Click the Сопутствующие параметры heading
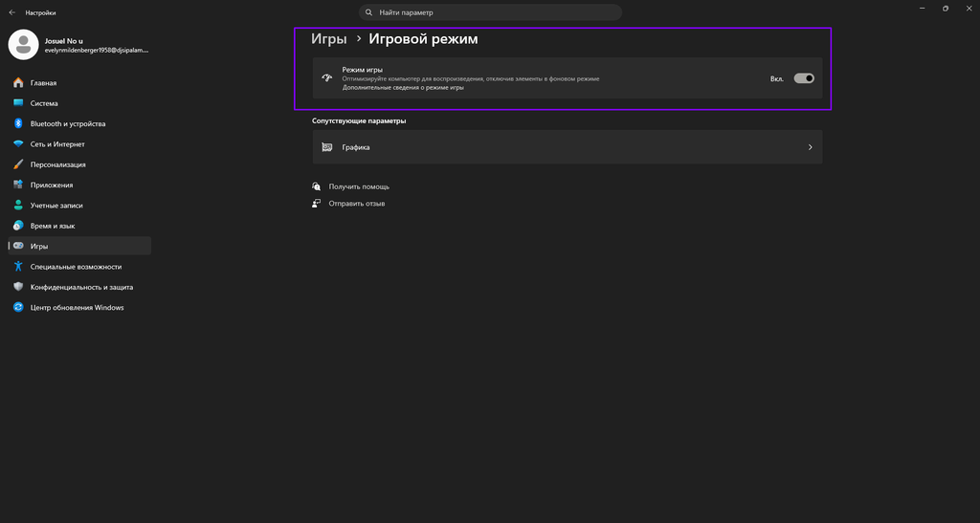This screenshot has width=980, height=523. [x=359, y=121]
